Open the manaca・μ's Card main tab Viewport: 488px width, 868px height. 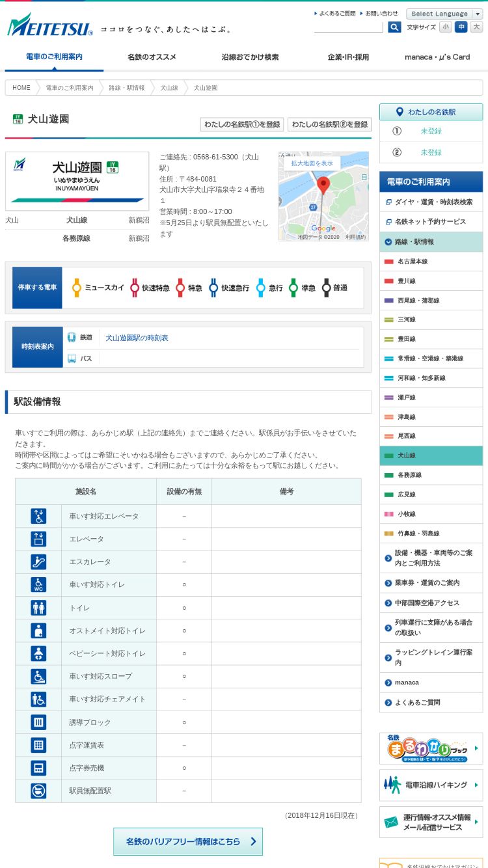[x=437, y=57]
